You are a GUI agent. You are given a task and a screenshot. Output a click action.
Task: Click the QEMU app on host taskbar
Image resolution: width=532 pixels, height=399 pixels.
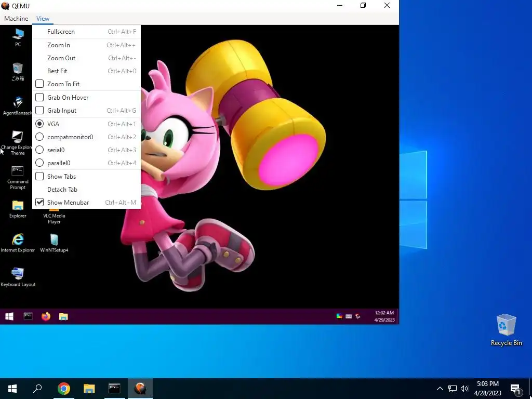[x=140, y=389]
